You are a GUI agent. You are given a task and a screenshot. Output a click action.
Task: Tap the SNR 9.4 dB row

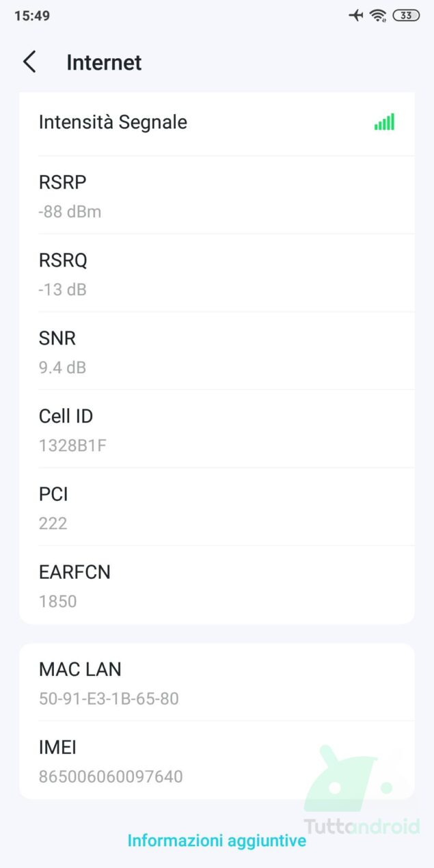click(x=217, y=351)
